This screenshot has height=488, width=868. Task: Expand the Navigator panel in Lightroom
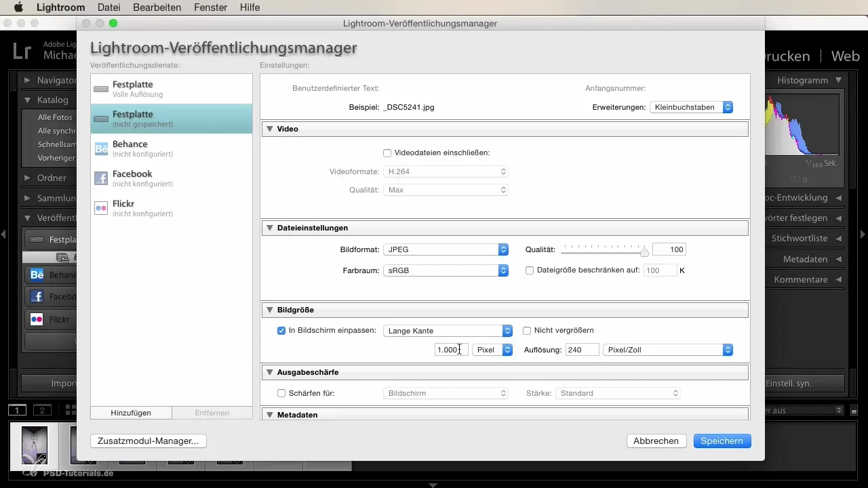27,80
